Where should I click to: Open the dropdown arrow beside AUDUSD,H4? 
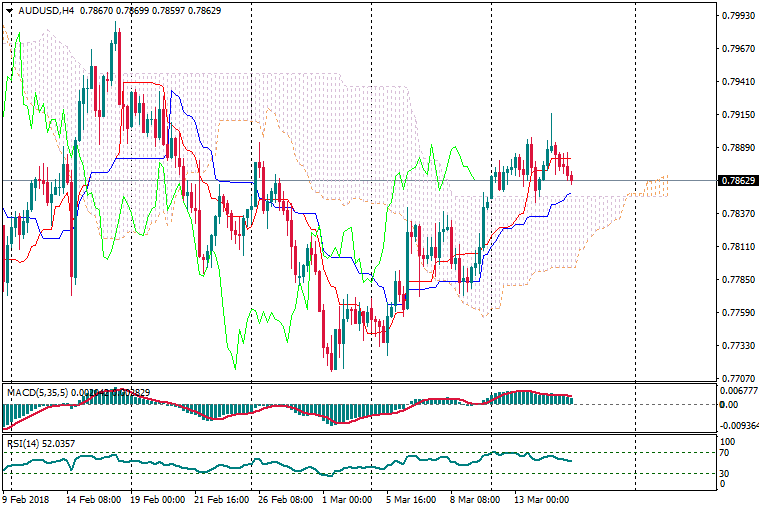[10, 11]
